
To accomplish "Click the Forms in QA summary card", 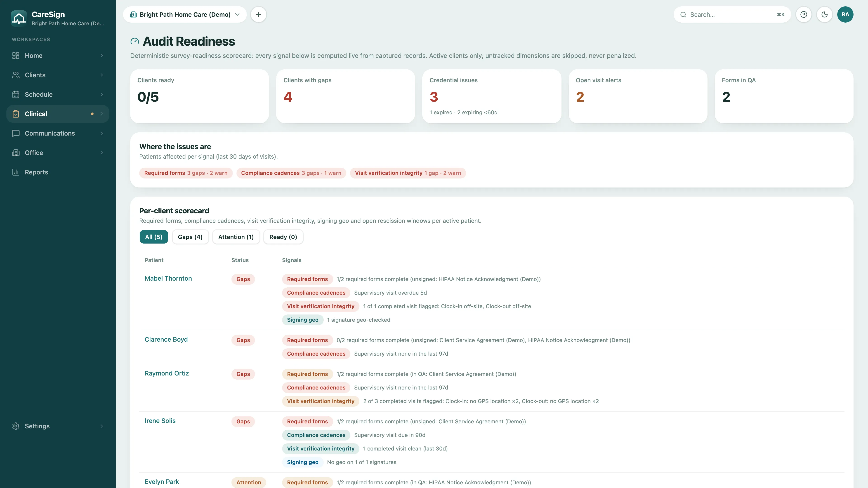I will coord(784,96).
